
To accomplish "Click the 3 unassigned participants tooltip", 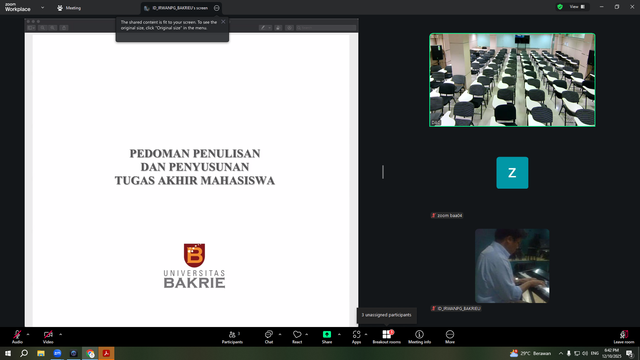I will (x=387, y=315).
